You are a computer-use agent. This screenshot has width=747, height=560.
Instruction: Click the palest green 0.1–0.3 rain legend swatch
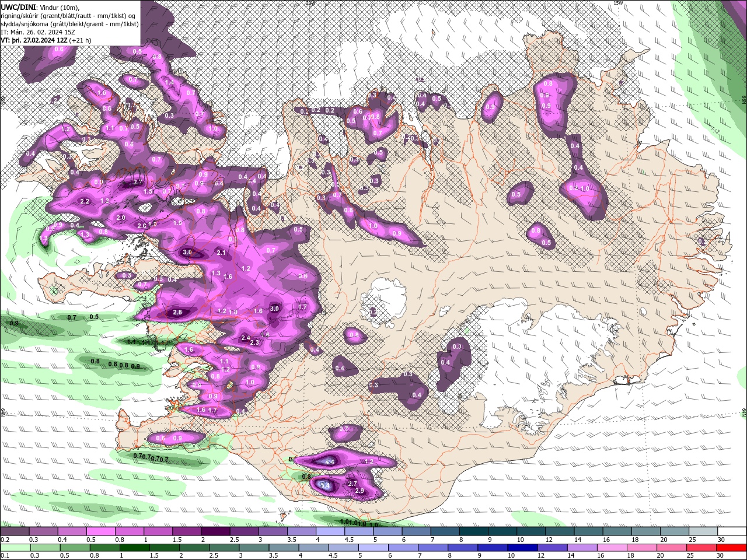pos(15,548)
